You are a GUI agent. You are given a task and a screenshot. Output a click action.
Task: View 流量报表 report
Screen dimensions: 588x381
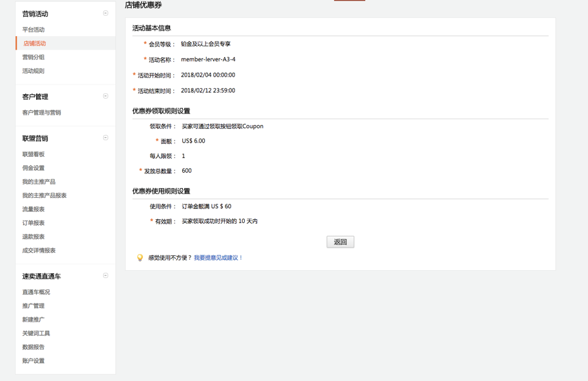pos(33,210)
